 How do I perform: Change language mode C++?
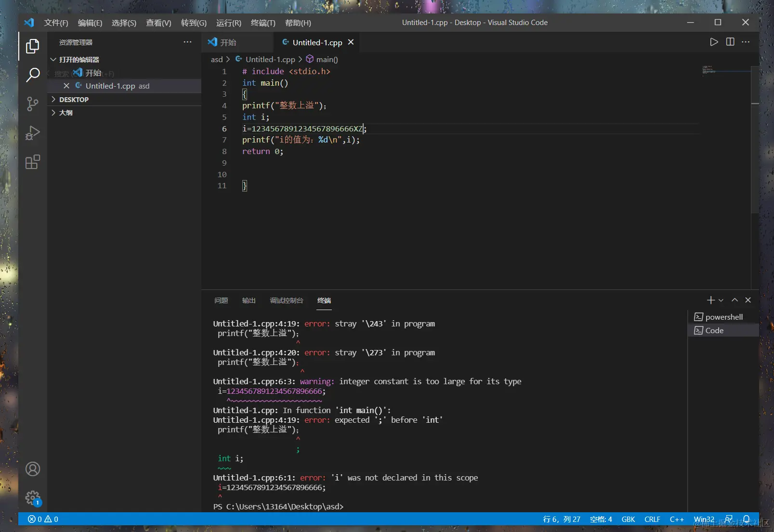[x=677, y=519]
